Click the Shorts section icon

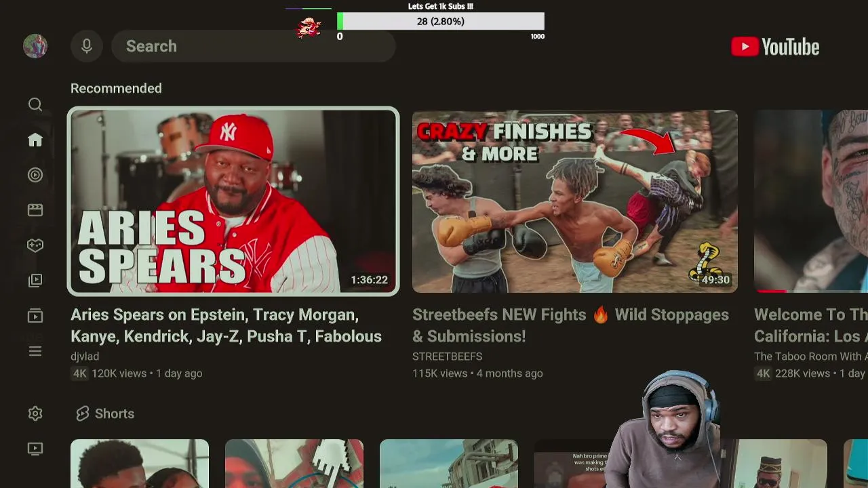pyautogui.click(x=83, y=413)
